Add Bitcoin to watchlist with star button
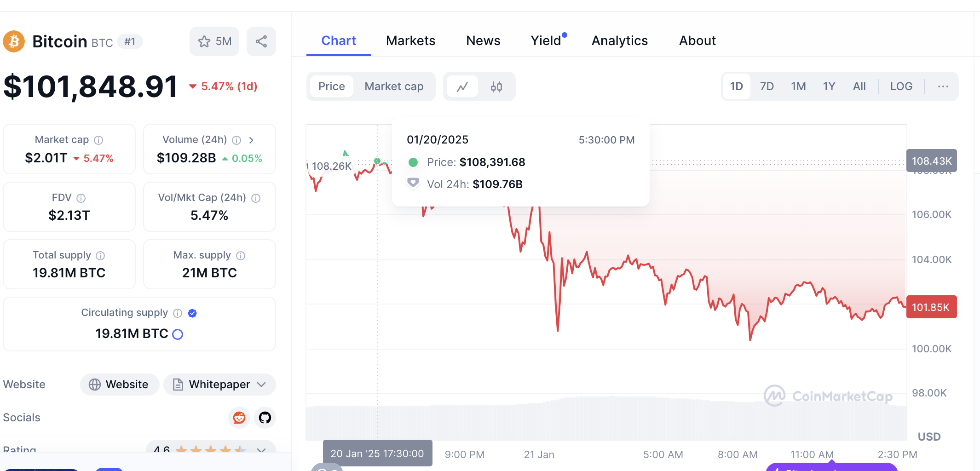 (214, 41)
